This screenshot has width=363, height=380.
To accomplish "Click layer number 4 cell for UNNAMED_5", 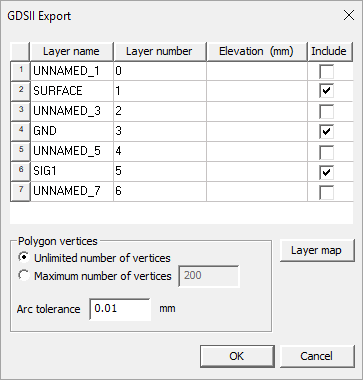I will [160, 151].
